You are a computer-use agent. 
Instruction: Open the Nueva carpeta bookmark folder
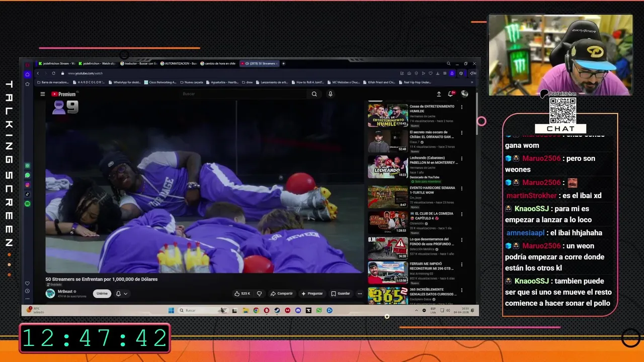click(x=192, y=82)
